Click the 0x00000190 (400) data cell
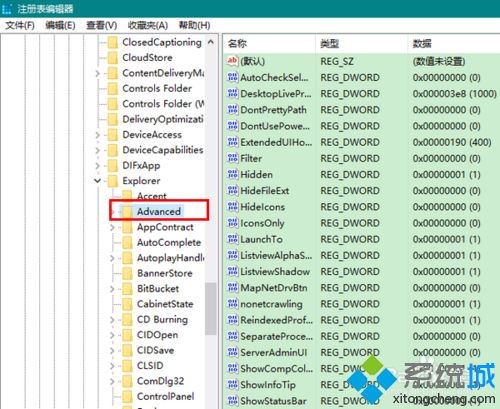500x409 pixels. tap(452, 142)
